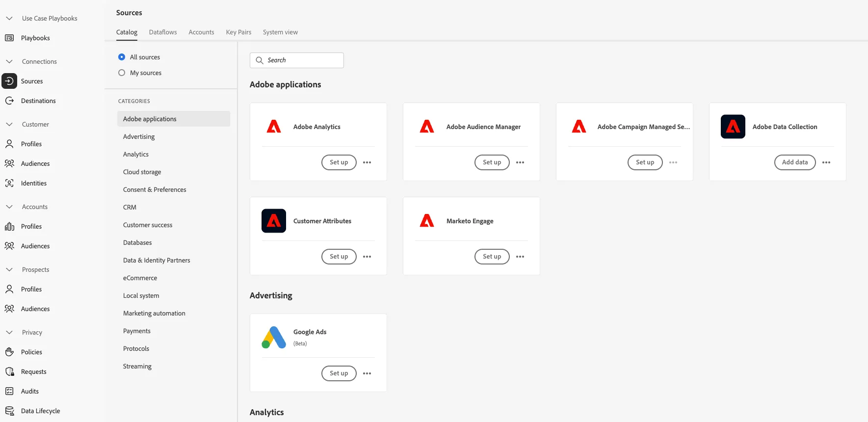Click the Customer Attributes logo icon
This screenshot has width=868, height=422.
(274, 221)
